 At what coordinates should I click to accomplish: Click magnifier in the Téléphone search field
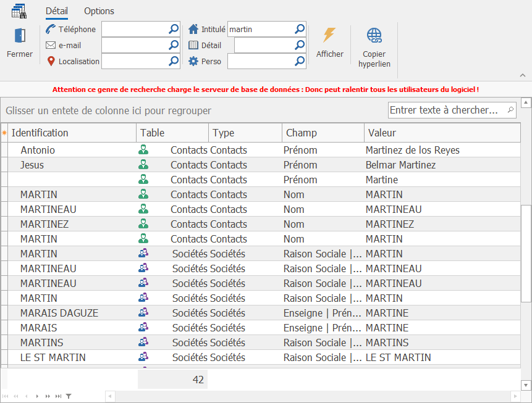174,29
